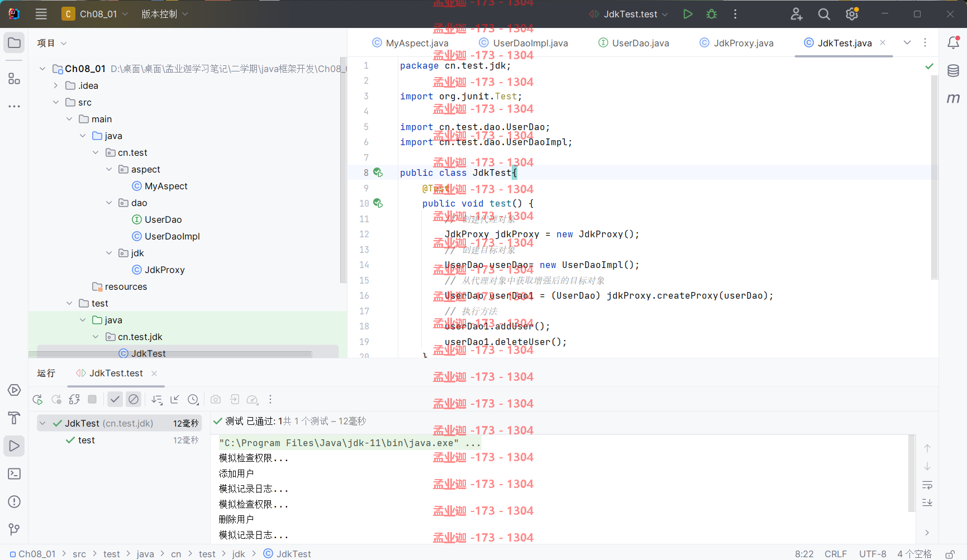The image size is (967, 560).
Task: Collapse the src folder
Action: 55,102
